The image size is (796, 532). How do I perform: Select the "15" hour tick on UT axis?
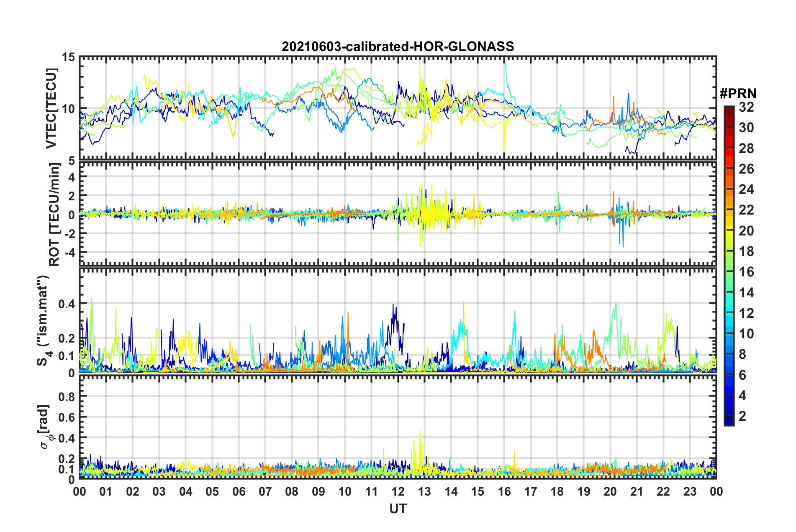pyautogui.click(x=478, y=491)
